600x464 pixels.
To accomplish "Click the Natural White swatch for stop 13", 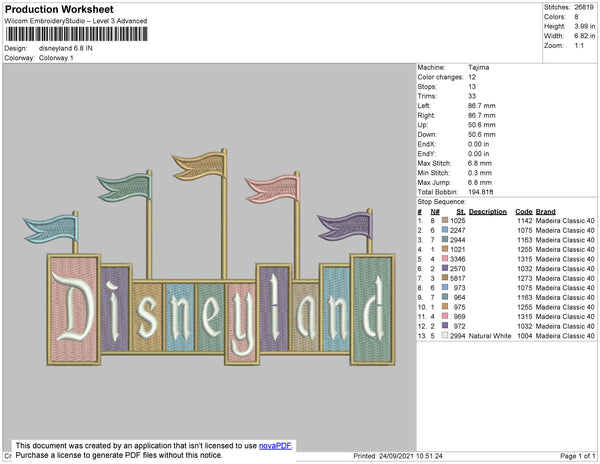I will click(x=445, y=335).
